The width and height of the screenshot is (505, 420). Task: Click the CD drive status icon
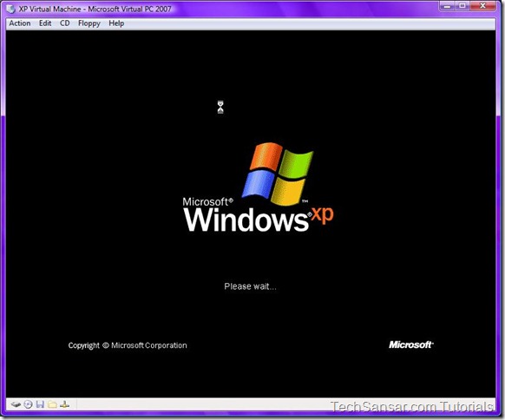click(29, 404)
